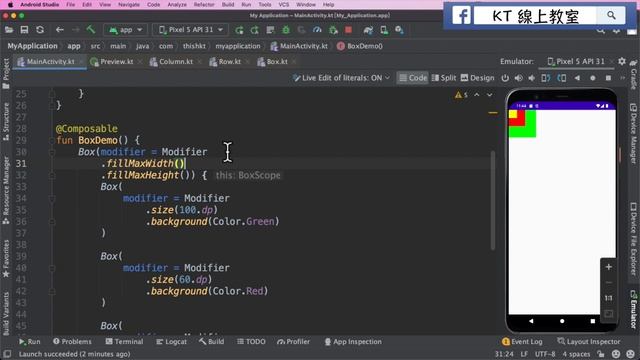
Task: Toggle the Device File Explorer panel
Action: tap(633, 239)
